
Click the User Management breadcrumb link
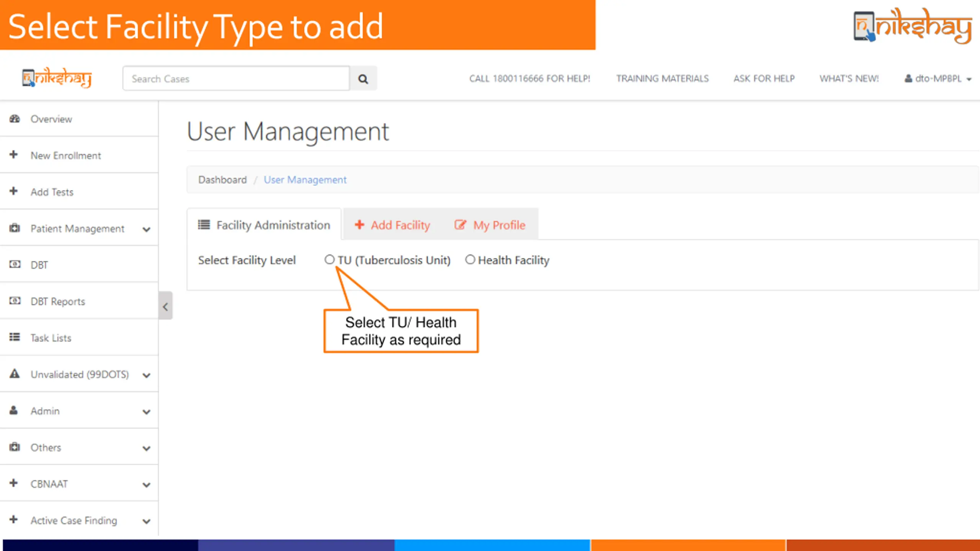coord(305,179)
